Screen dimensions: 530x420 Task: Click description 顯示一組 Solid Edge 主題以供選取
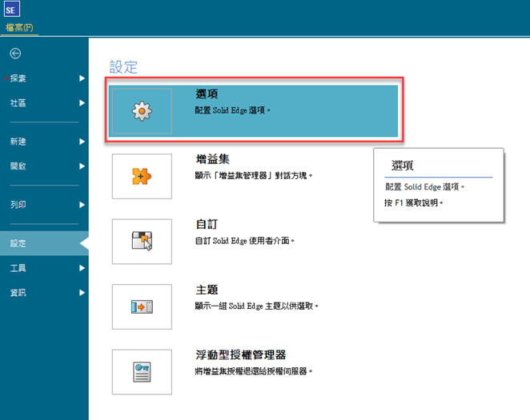pyautogui.click(x=256, y=306)
